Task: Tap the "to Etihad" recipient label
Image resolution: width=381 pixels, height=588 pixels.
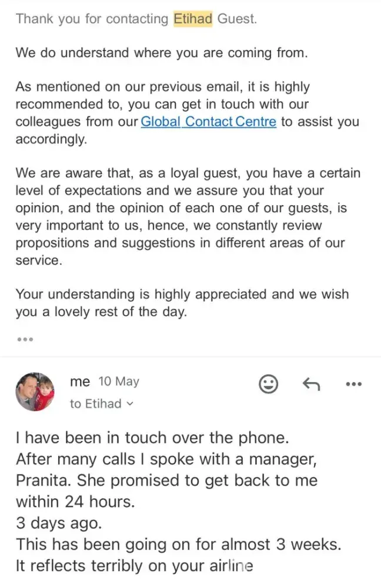Action: point(95,404)
